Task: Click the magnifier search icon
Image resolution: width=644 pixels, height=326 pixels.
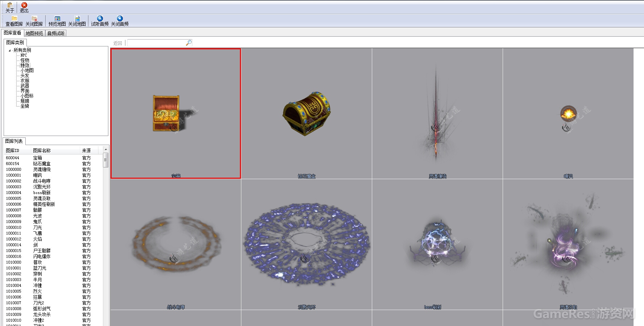Action: [x=188, y=43]
